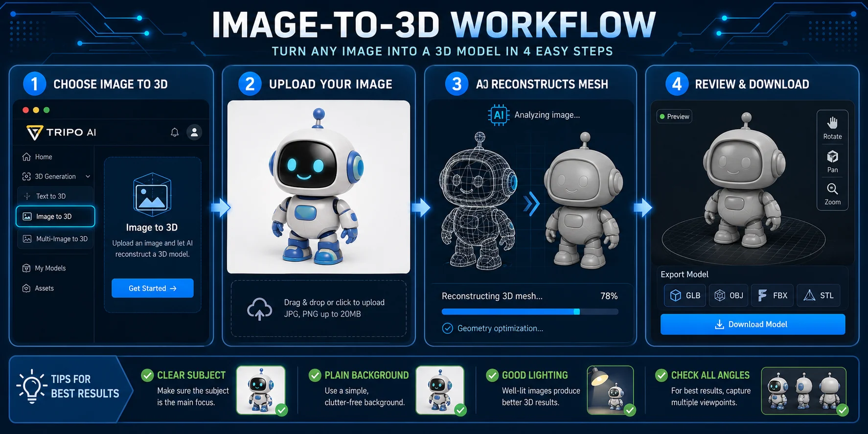Image resolution: width=868 pixels, height=434 pixels.
Task: Click the 78% progress value
Action: (609, 296)
